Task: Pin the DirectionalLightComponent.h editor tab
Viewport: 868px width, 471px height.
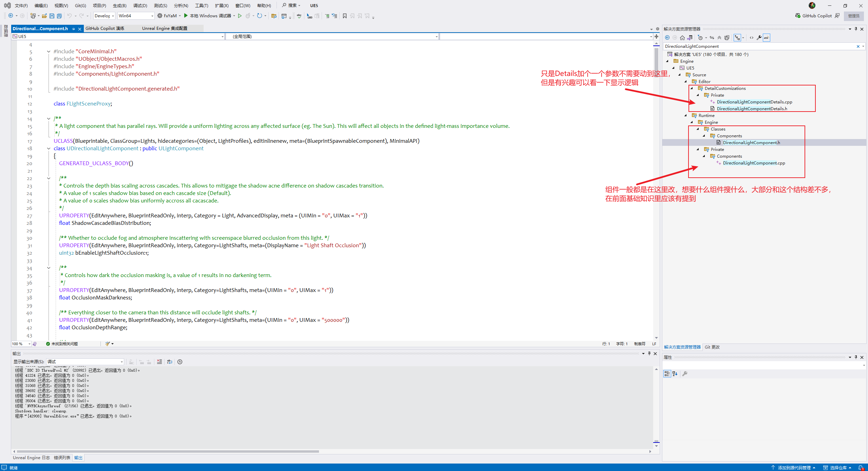Action: tap(73, 29)
